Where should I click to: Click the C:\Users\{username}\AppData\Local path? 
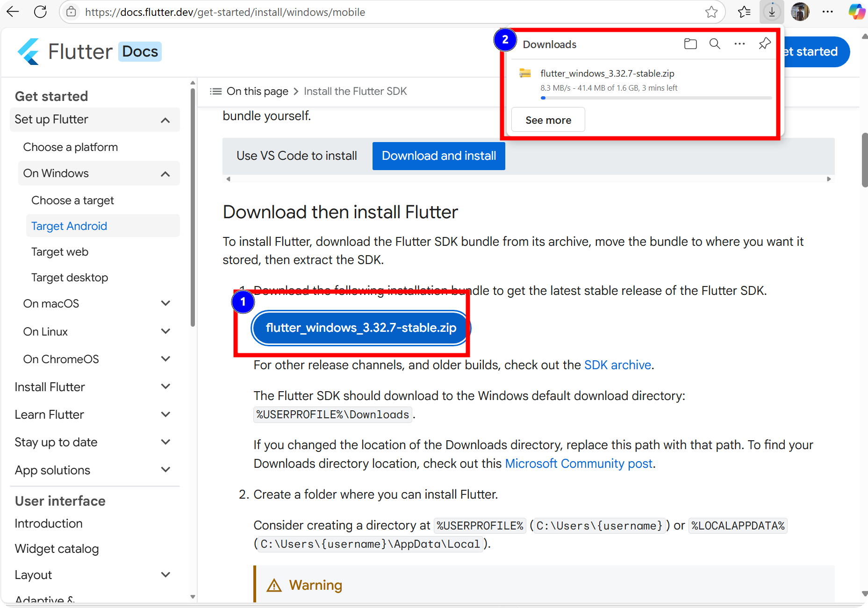[370, 544]
